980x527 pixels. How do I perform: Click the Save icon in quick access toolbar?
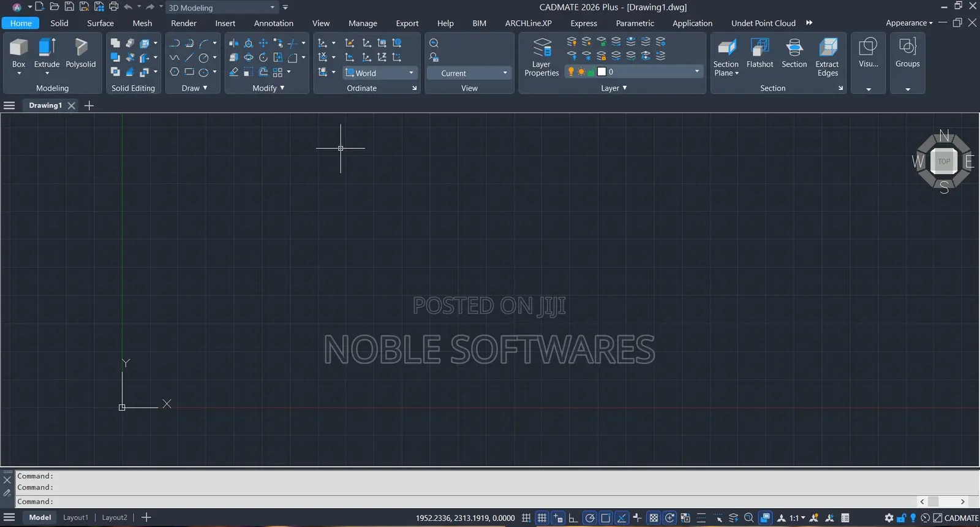point(69,7)
